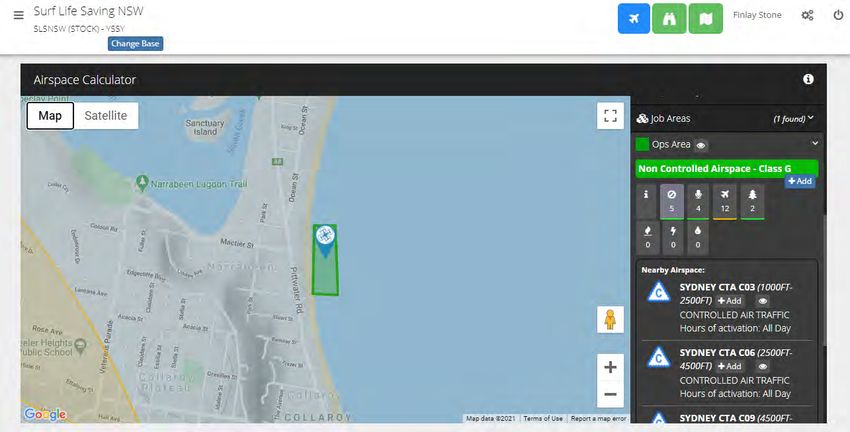Click the Sanctuary Island map label
Screen dimensions: 850x432
click(205, 127)
